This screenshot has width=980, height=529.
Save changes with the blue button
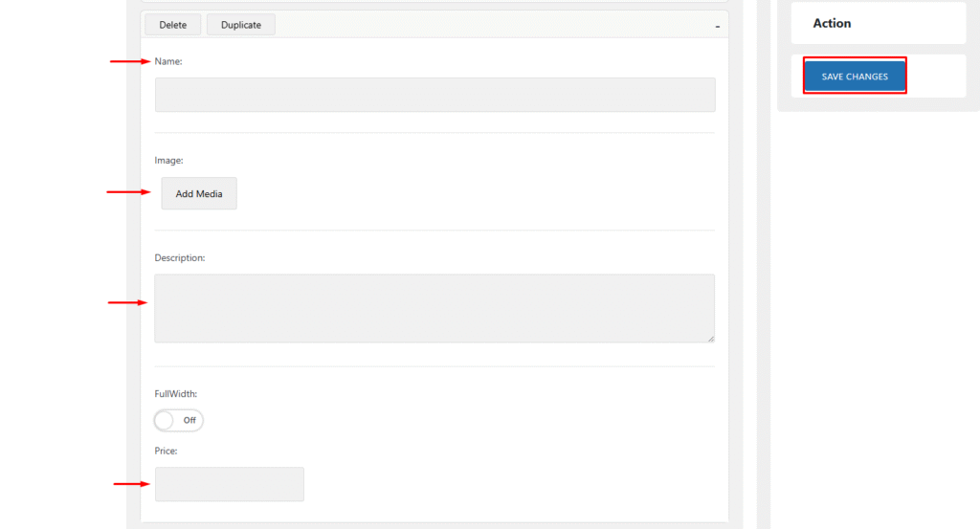[x=855, y=77]
